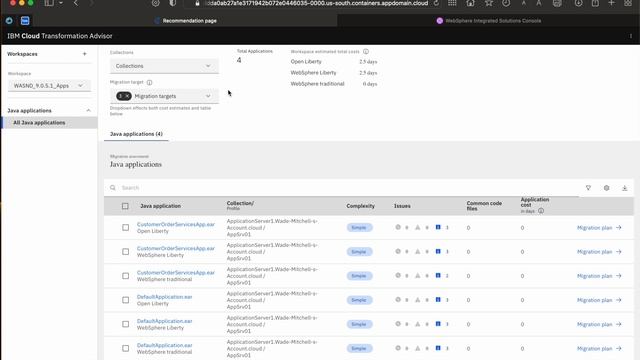Click the Total Applications count 4
640x360 pixels.
pos(239,60)
